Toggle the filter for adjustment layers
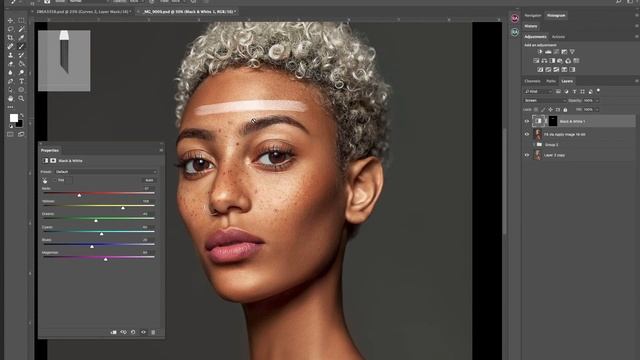Viewport: 640px width, 360px height. pos(566,91)
